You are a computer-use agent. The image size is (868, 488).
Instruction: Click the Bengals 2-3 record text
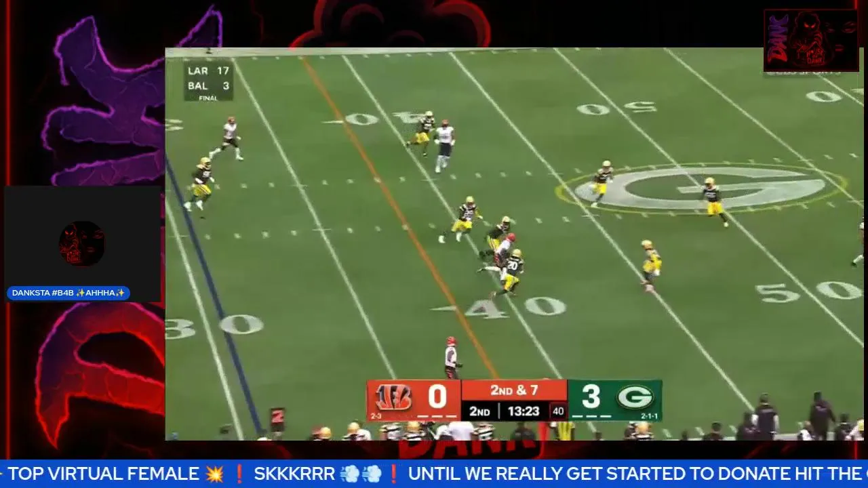(376, 416)
